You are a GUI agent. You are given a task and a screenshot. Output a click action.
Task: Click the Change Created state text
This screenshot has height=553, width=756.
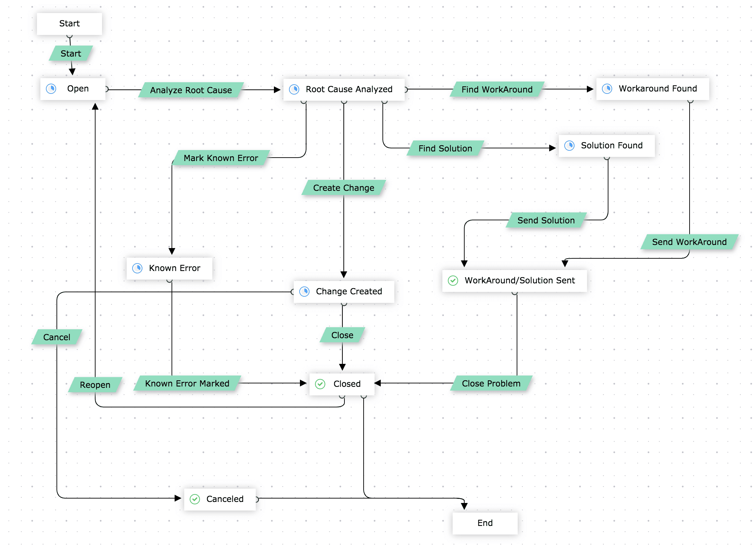click(x=349, y=292)
